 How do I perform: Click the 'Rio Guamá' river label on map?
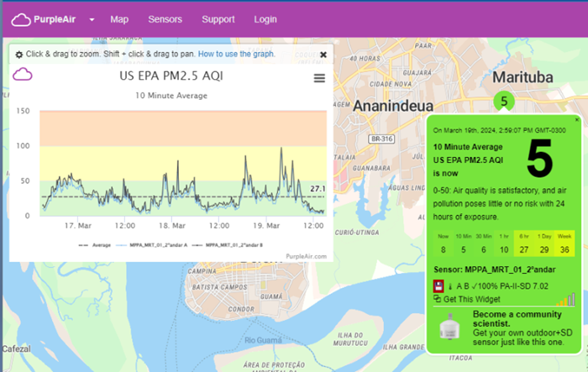tap(263, 340)
